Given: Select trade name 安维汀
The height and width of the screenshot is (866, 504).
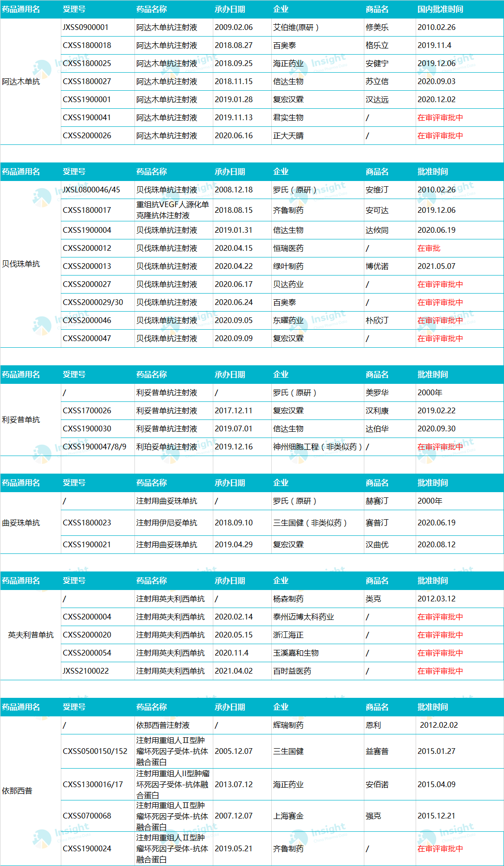Looking at the screenshot, I should coord(377,190).
